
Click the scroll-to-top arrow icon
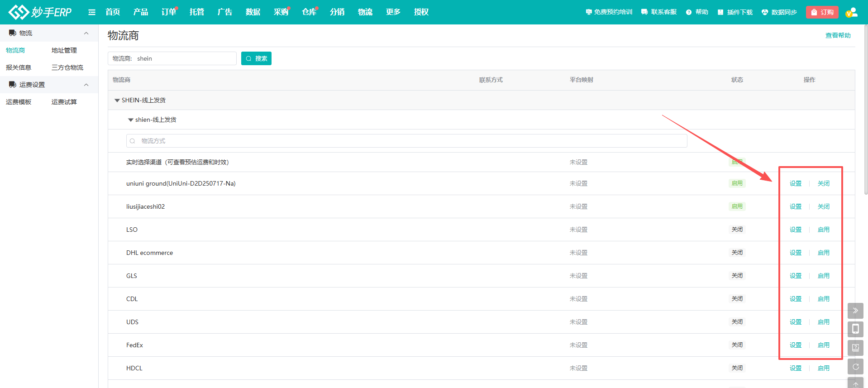click(855, 384)
